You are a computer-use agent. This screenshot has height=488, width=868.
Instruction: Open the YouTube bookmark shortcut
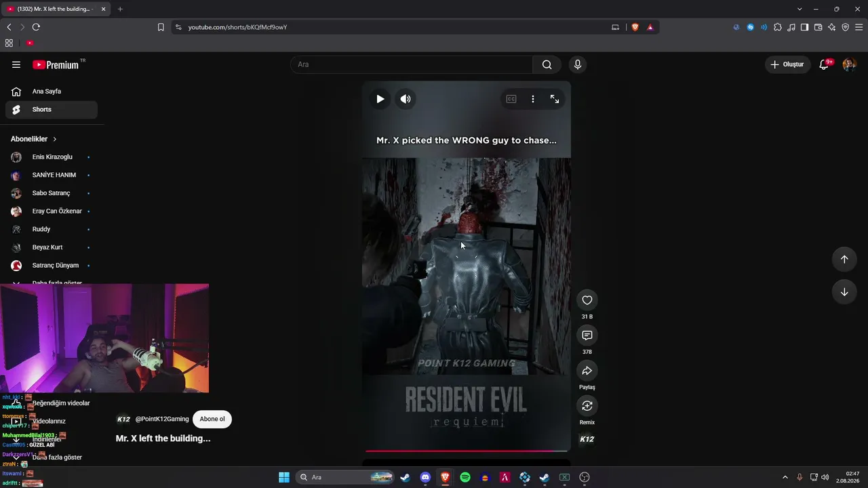pyautogui.click(x=30, y=43)
